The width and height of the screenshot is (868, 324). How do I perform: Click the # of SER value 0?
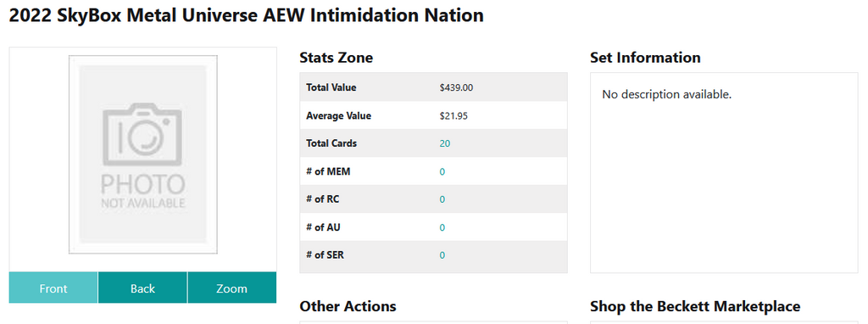pyautogui.click(x=442, y=255)
